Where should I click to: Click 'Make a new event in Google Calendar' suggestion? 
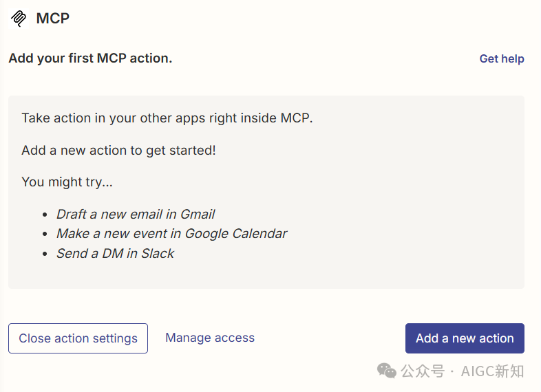(172, 233)
